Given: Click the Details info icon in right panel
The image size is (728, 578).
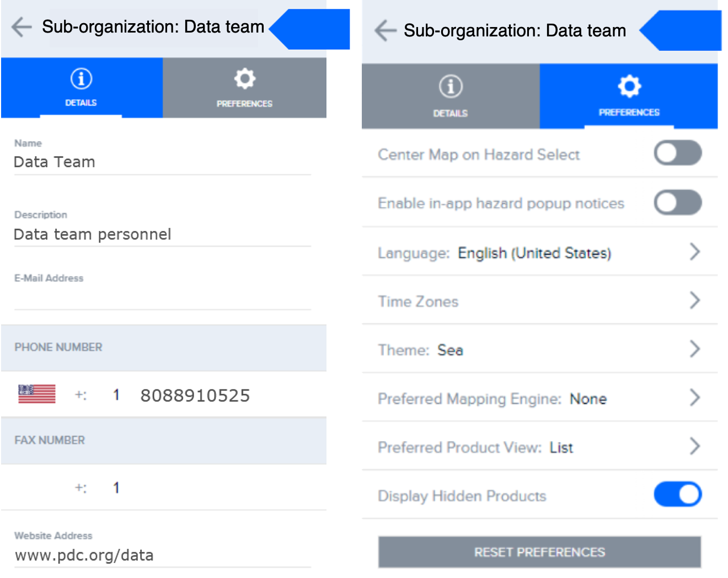Looking at the screenshot, I should point(451,87).
